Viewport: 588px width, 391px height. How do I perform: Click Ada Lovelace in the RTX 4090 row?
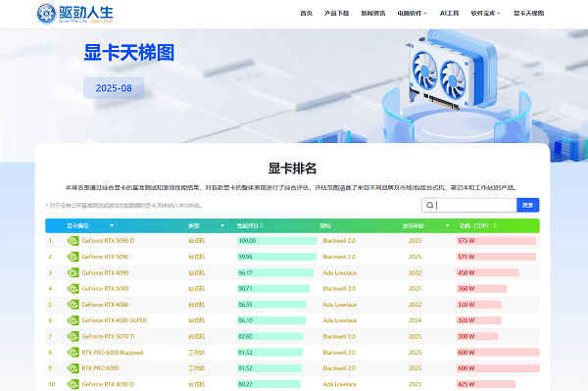click(340, 272)
